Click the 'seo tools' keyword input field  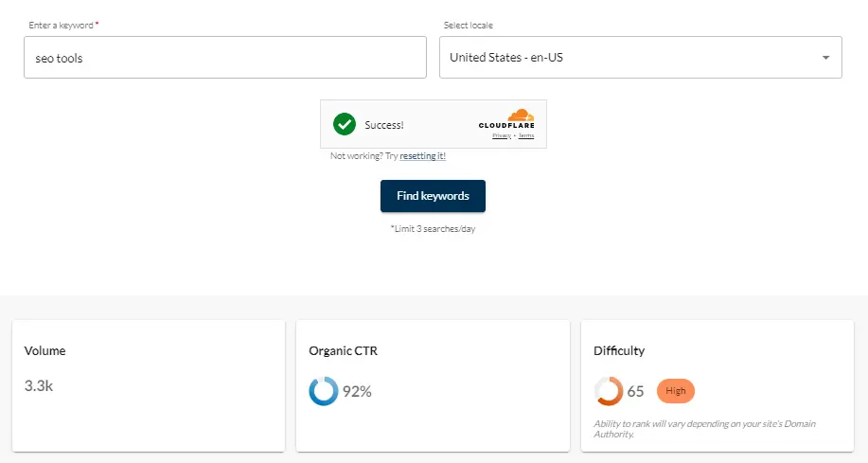tap(224, 58)
